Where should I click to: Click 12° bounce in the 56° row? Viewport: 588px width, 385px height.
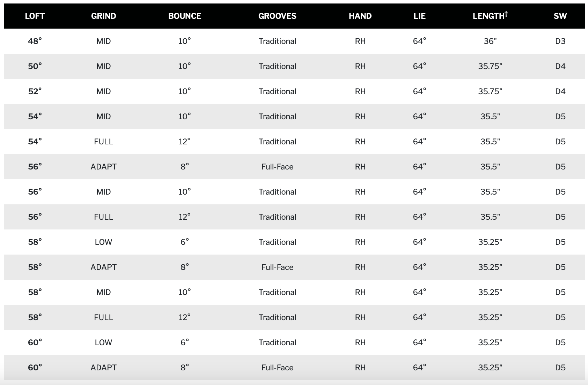185,217
